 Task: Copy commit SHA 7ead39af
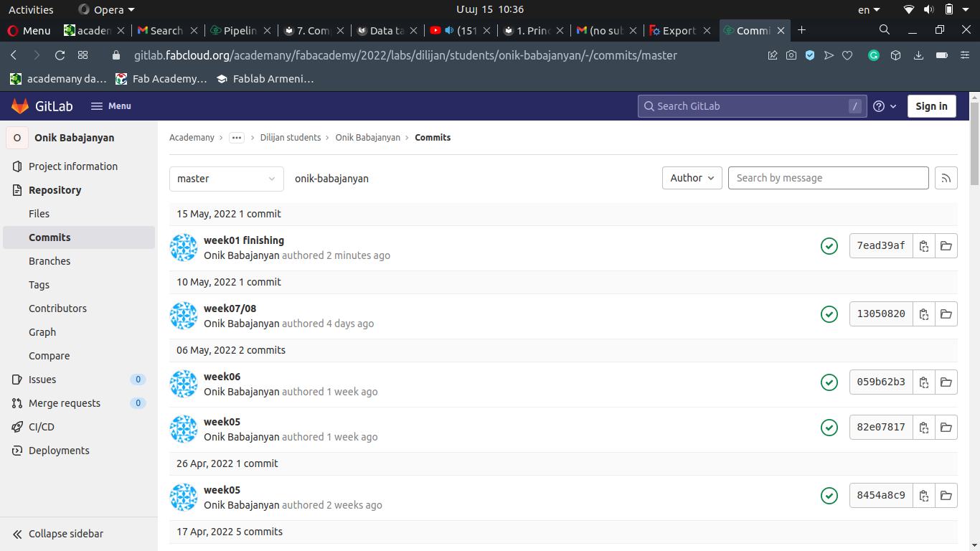(924, 246)
